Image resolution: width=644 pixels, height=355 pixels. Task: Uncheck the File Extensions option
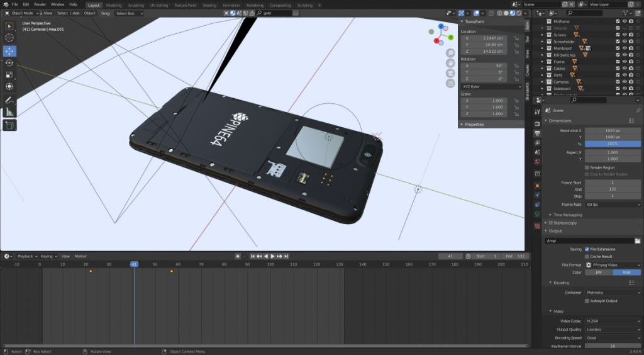tap(587, 249)
